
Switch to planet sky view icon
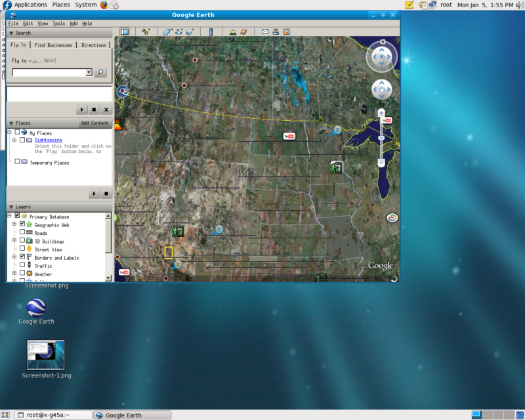coord(243,31)
